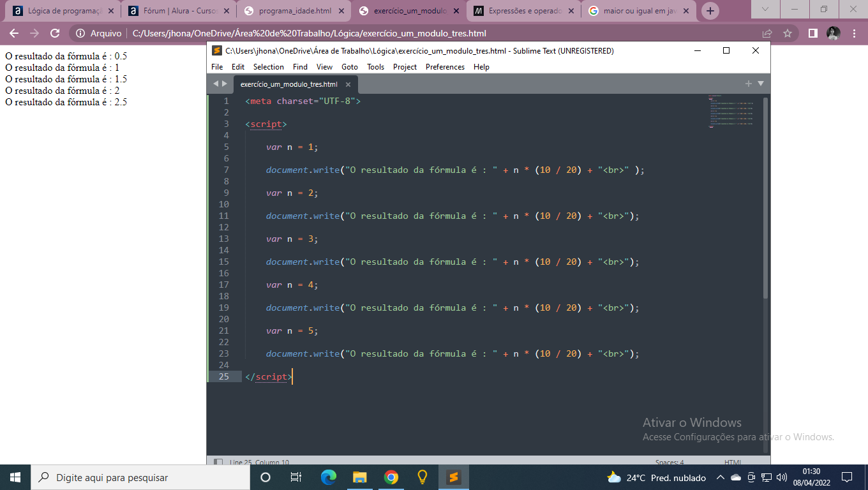868x490 pixels.
Task: Open Chrome three-dot menu
Action: click(855, 33)
